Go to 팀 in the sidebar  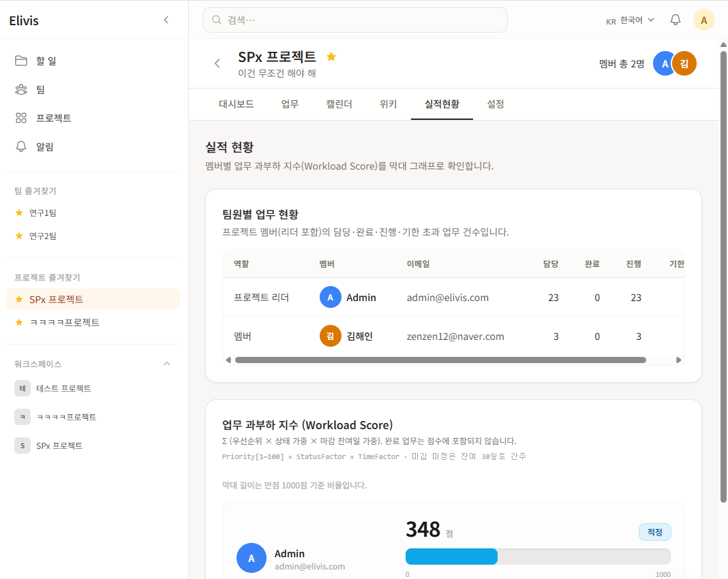(x=40, y=89)
